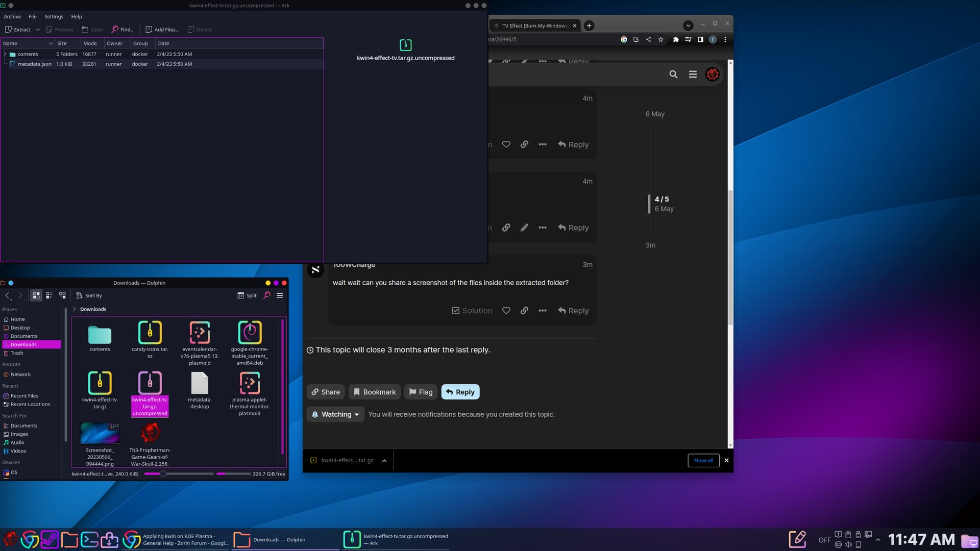This screenshot has height=551, width=980.
Task: Go forward in Dolphin navigation
Action: point(20,295)
